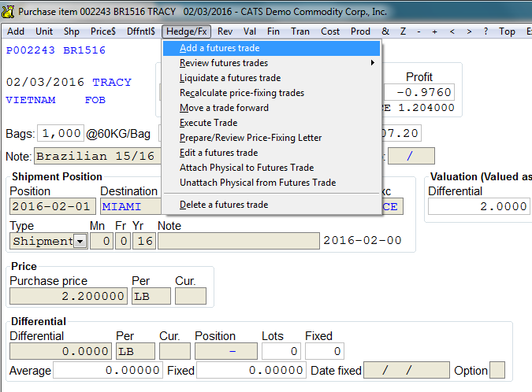The height and width of the screenshot is (392, 532).
Task: Select Execute Trade
Action: pos(271,123)
